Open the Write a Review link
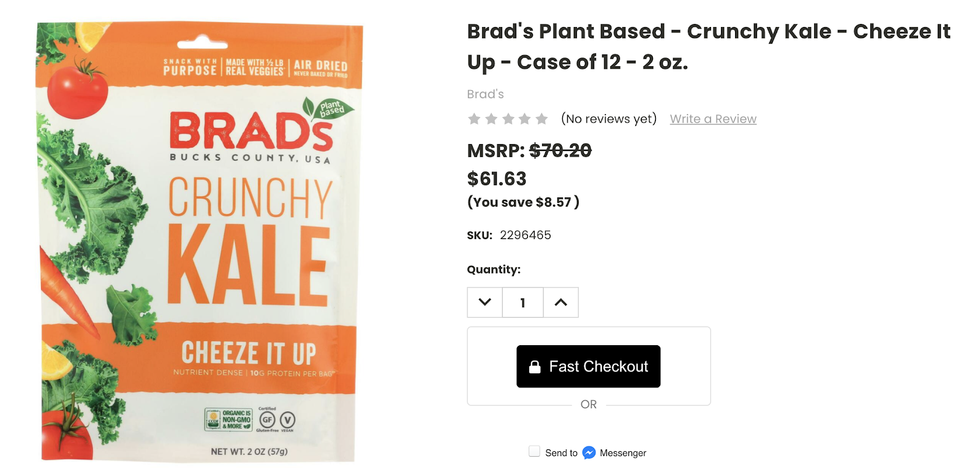980x469 pixels. (x=713, y=119)
